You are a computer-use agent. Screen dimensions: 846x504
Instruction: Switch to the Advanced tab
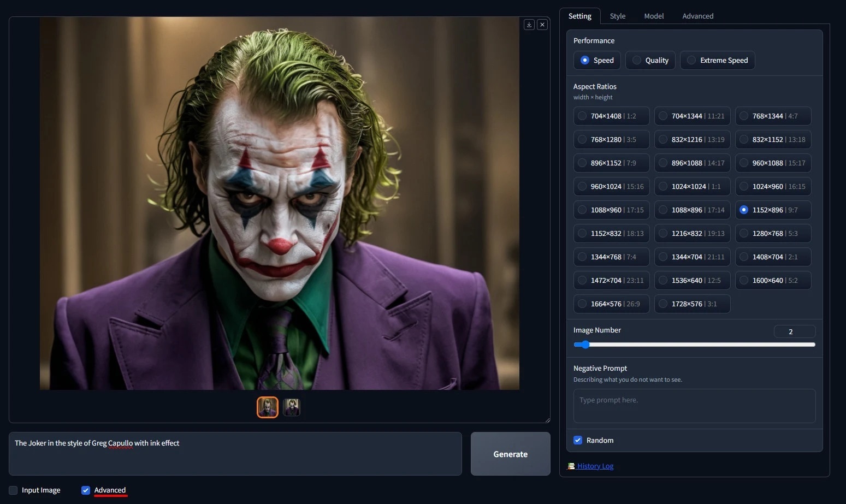tap(697, 16)
